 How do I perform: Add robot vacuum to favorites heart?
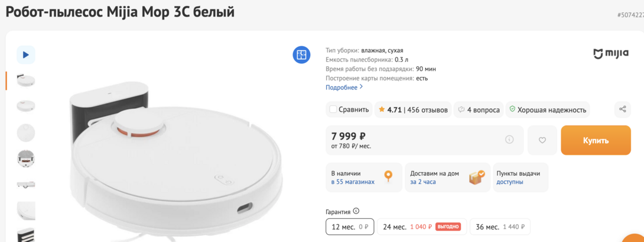coord(542,140)
